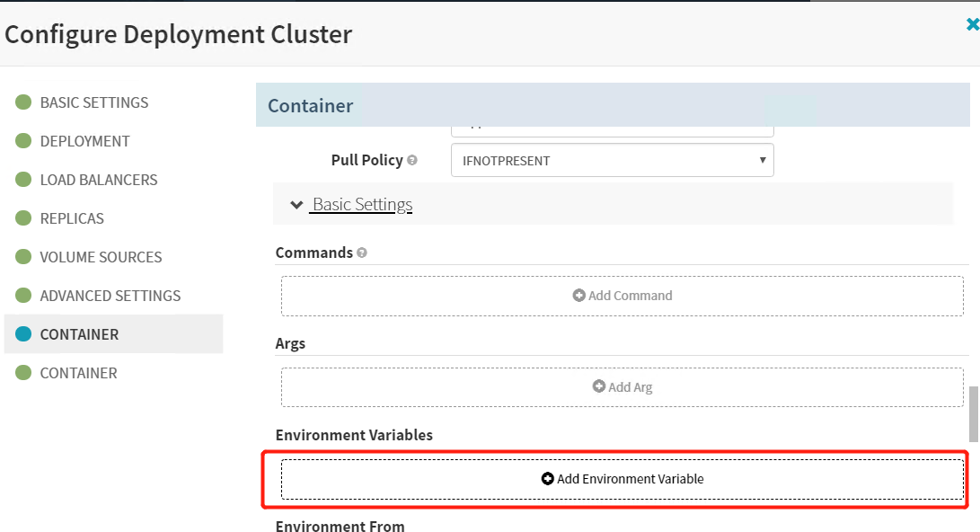This screenshot has height=532, width=980.
Task: Click the plus icon in Add Command
Action: [579, 296]
